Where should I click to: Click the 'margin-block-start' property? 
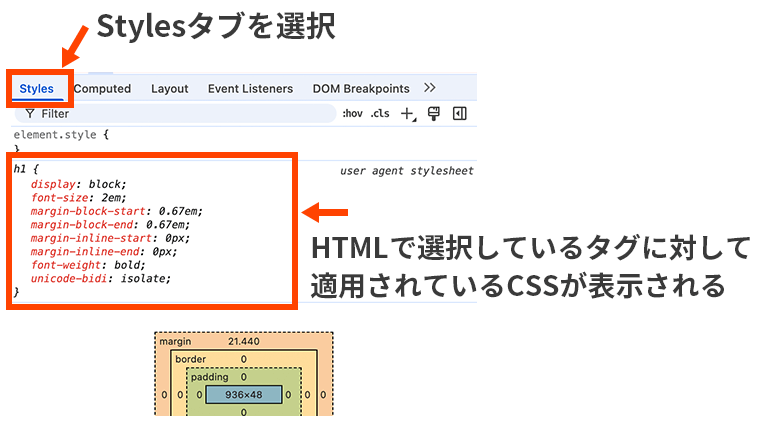pos(88,211)
